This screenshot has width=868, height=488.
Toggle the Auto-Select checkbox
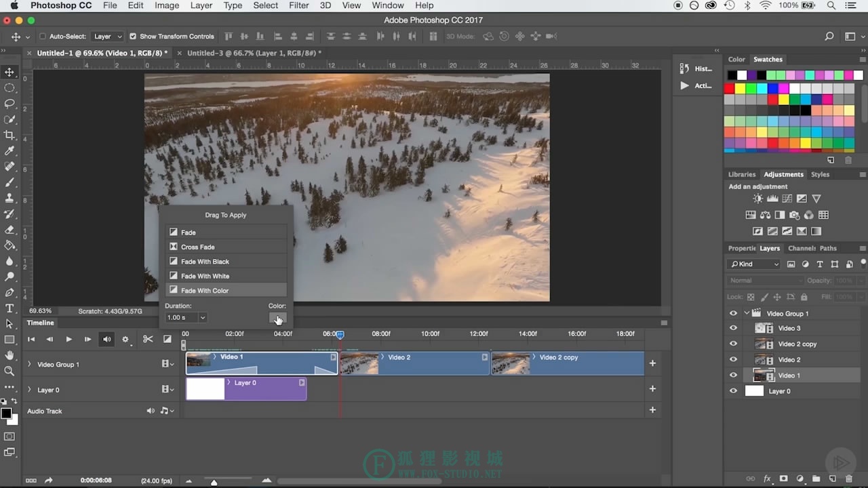point(43,37)
